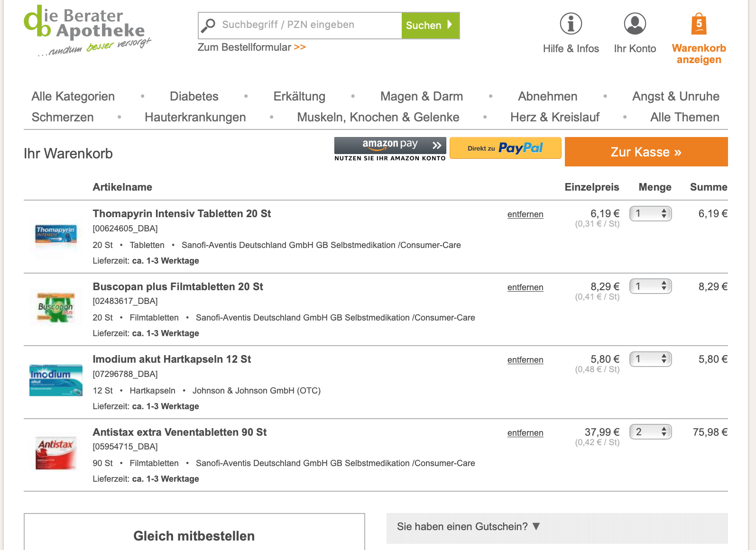Viewport: 756px width, 550px height.
Task: Open Thomapyrin Intensiv Tabletten 20 St title
Action: (182, 214)
